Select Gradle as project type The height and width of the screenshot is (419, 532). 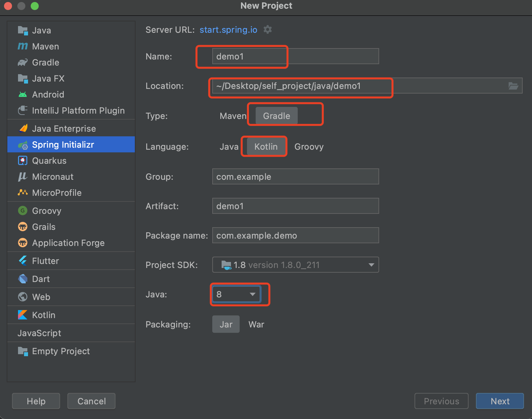coord(277,116)
